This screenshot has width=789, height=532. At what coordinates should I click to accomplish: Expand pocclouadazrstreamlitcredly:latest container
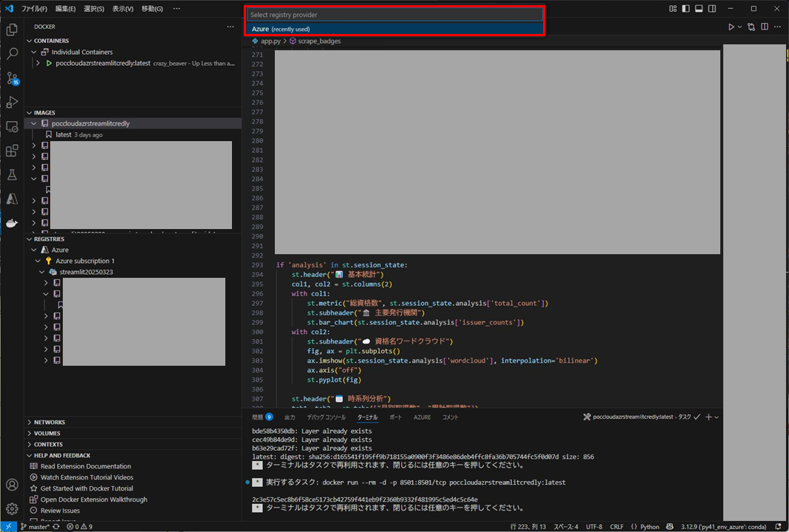click(x=38, y=63)
